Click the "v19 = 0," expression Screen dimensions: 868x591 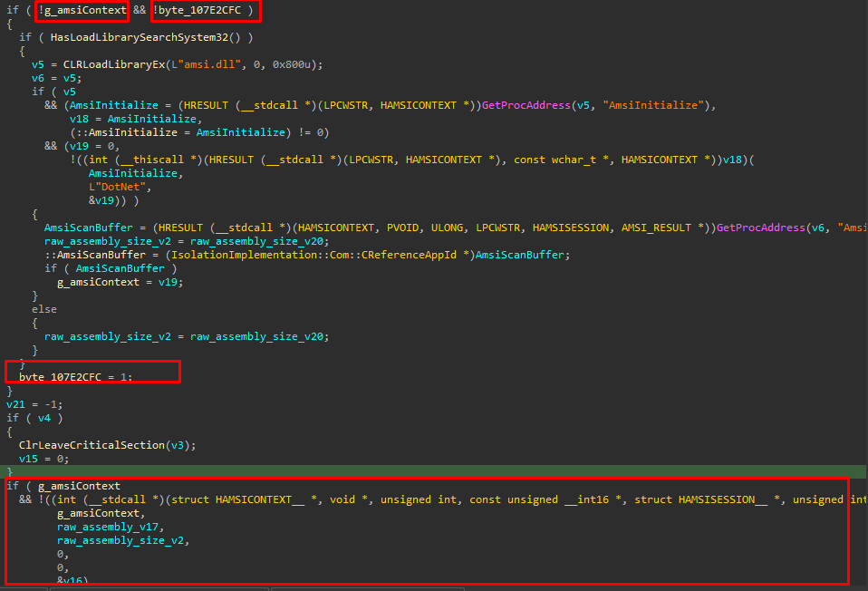click(94, 146)
